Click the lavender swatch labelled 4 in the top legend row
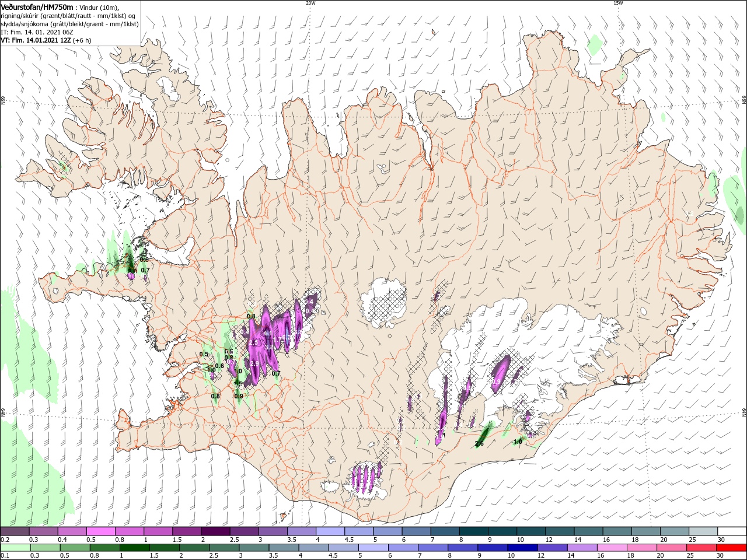 (x=330, y=531)
